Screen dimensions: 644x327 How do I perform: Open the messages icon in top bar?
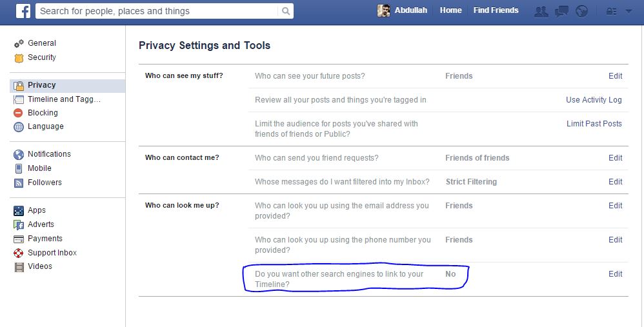561,12
